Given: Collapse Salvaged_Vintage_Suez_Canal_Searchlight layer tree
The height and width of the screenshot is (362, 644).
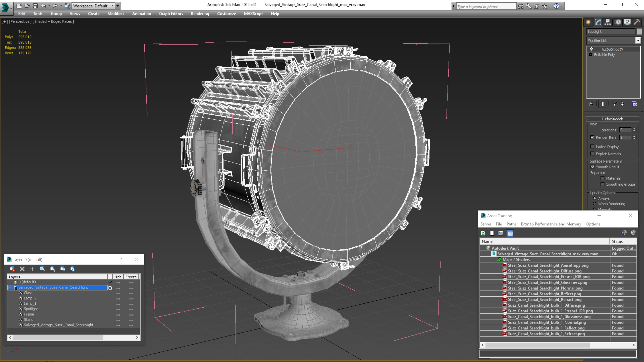Looking at the screenshot, I should pyautogui.click(x=10, y=288).
